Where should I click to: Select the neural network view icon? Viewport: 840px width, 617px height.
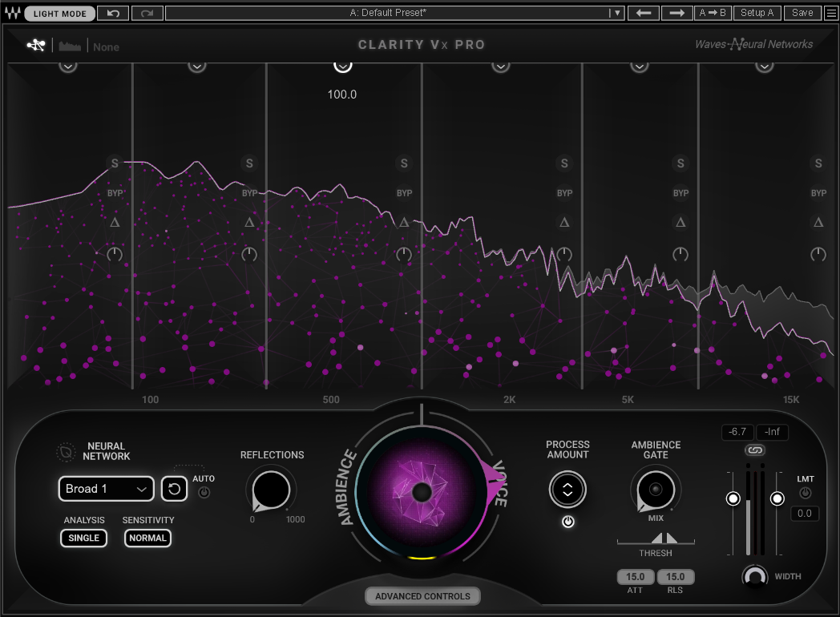pos(36,45)
